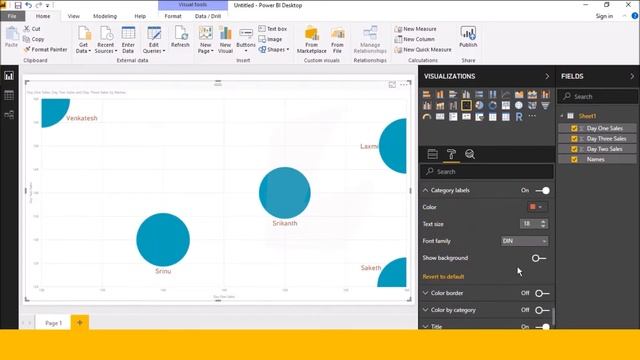Switch to the View ribbon tab

[73, 16]
